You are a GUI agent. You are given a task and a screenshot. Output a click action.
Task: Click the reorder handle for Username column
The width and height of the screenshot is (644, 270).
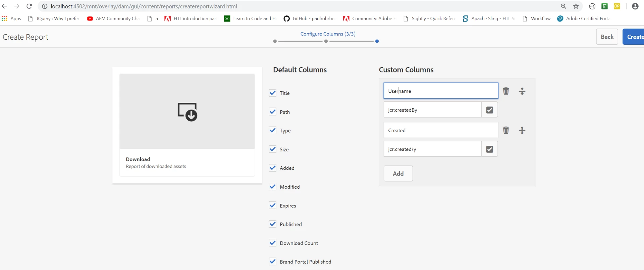click(522, 91)
